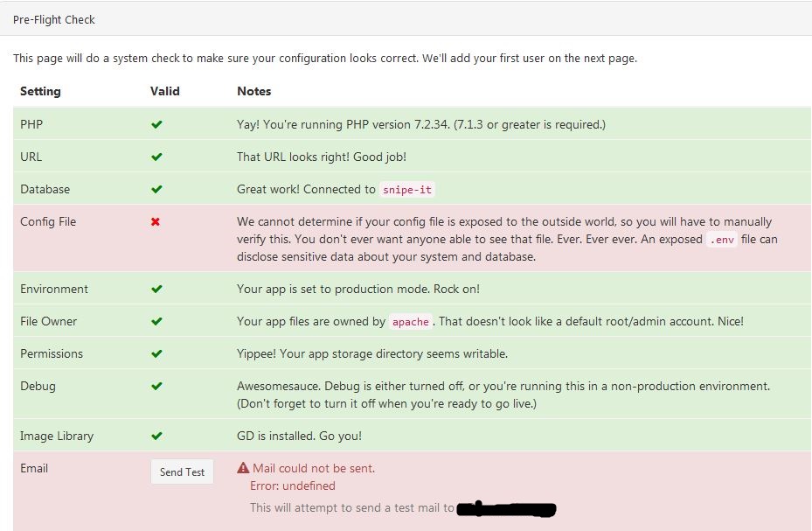Click the Database success checkmark
The image size is (812, 531).
coord(157,189)
